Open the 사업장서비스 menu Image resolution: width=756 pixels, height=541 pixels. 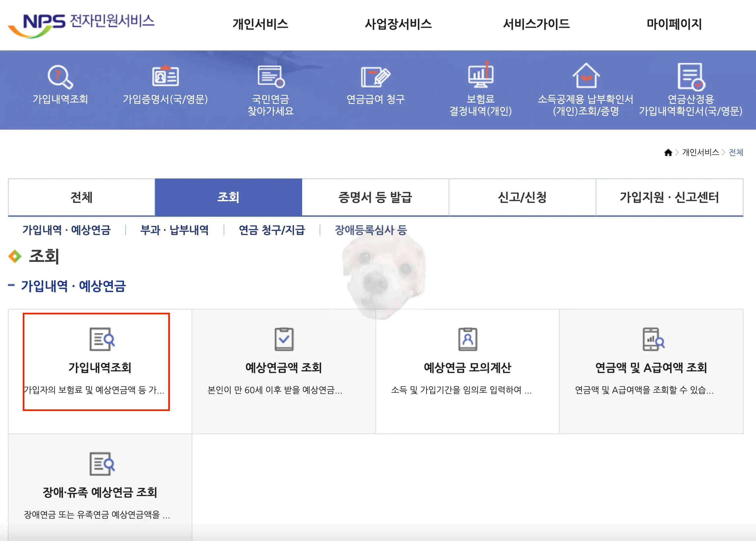pos(399,24)
